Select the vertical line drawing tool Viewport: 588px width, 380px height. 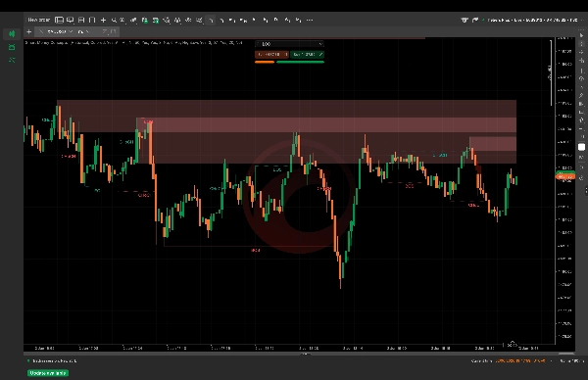pyautogui.click(x=581, y=71)
